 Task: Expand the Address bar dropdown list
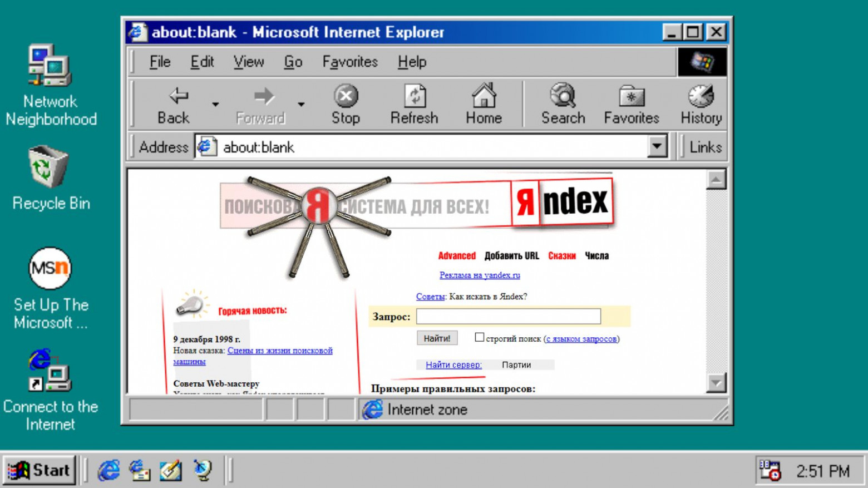657,147
